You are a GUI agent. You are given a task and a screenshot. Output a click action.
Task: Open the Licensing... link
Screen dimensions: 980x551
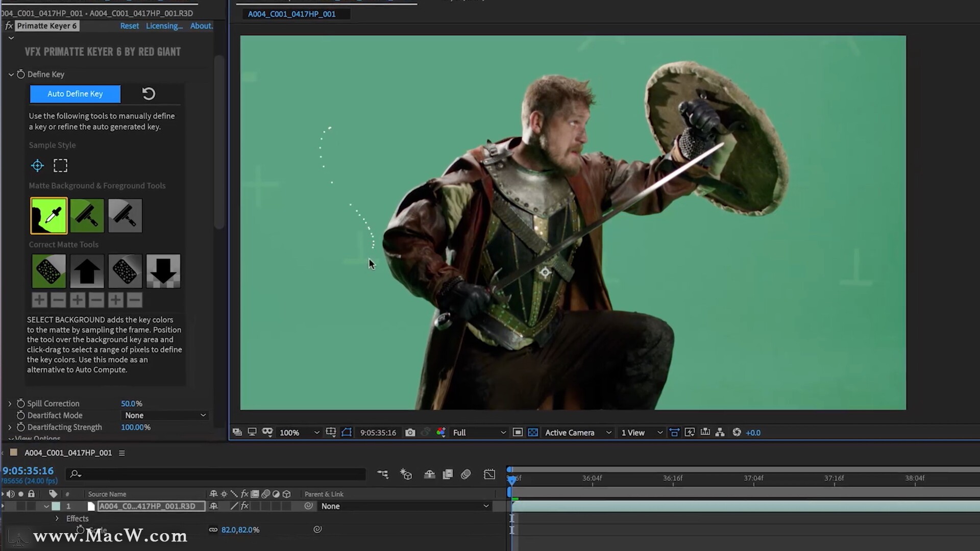pyautogui.click(x=164, y=26)
